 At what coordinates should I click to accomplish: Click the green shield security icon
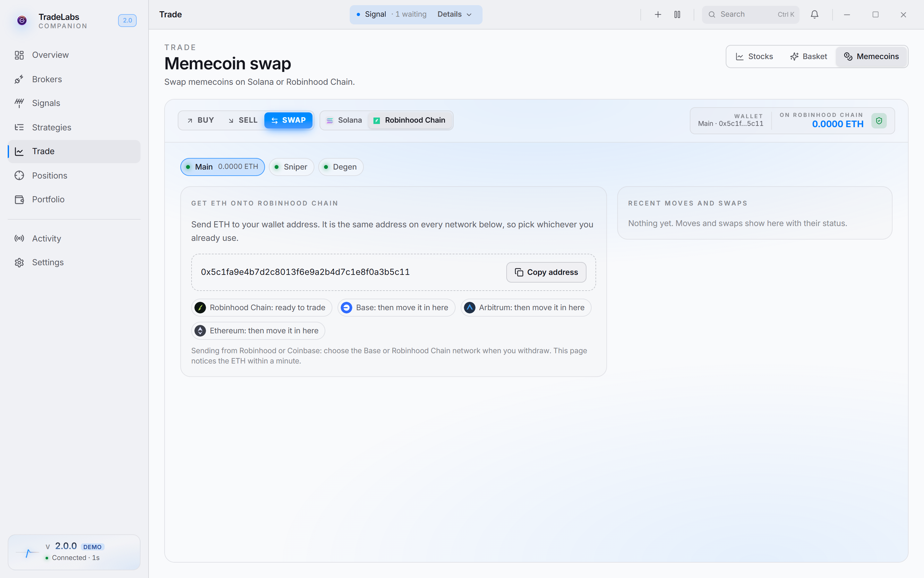(879, 121)
